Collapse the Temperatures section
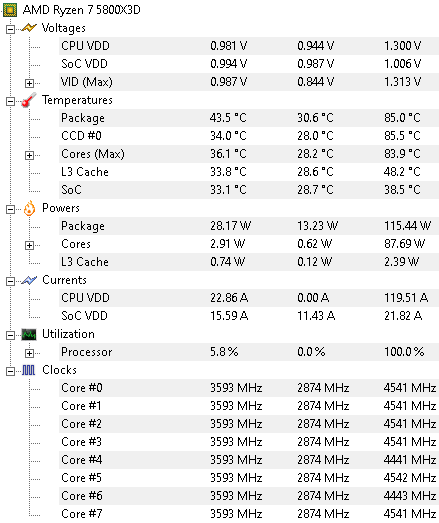439x523 pixels. pos(10,101)
